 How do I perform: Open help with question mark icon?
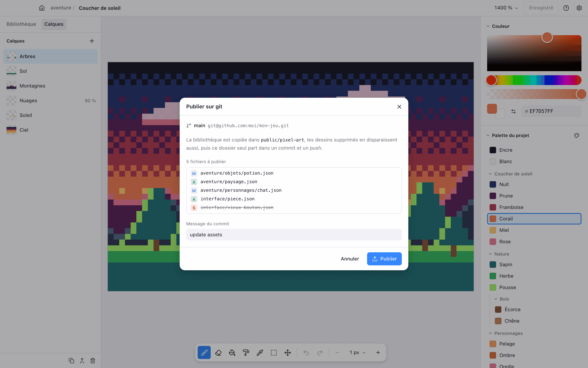566,8
